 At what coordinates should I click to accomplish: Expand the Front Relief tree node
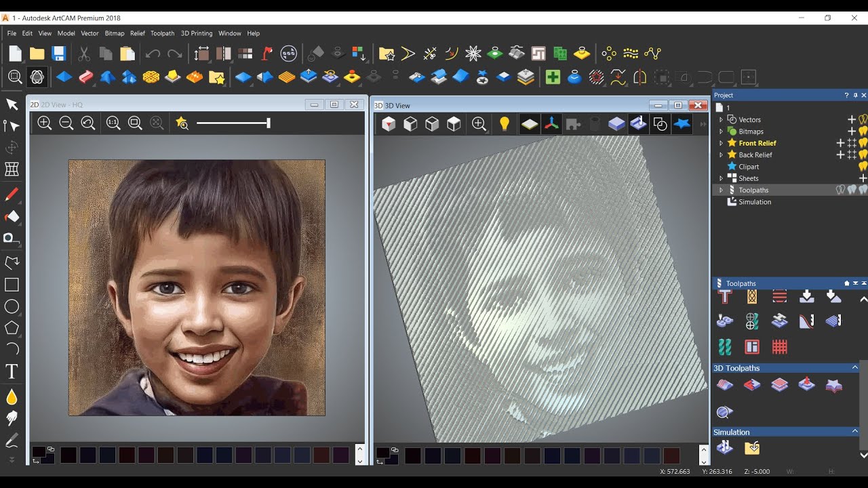[x=721, y=143]
